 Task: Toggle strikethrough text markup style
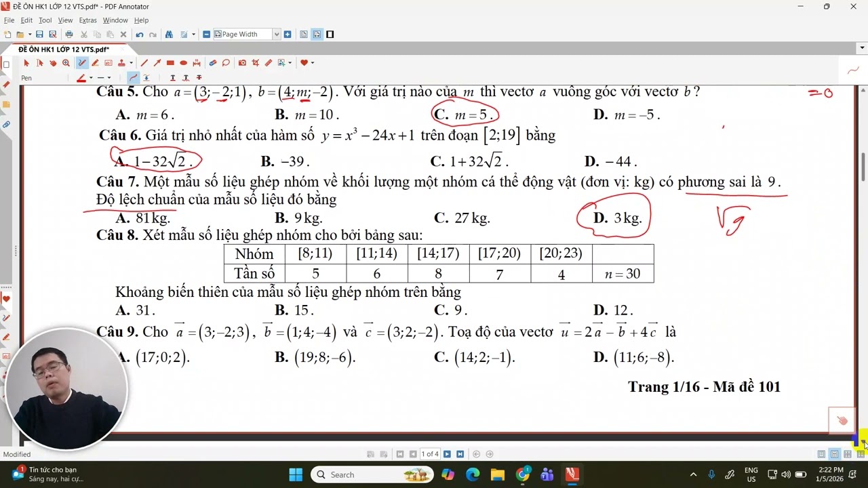coord(199,78)
